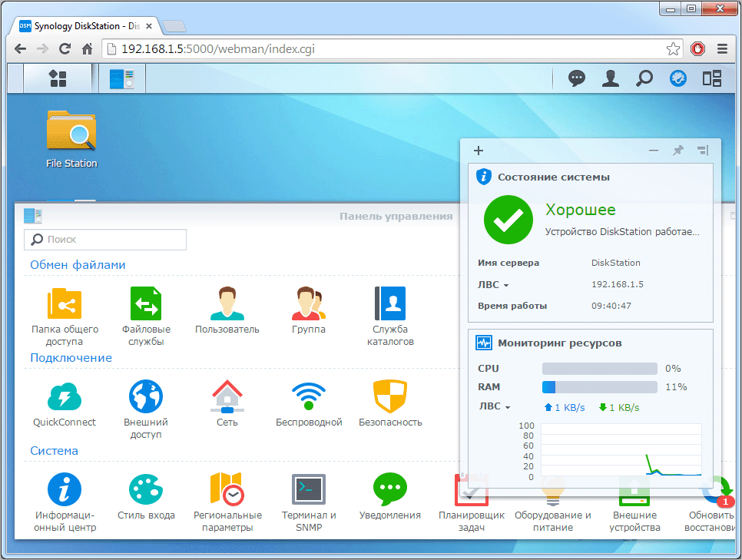Screen dimensions: 742x560
Task: Open Папка общего доступа
Action: [x=65, y=316]
